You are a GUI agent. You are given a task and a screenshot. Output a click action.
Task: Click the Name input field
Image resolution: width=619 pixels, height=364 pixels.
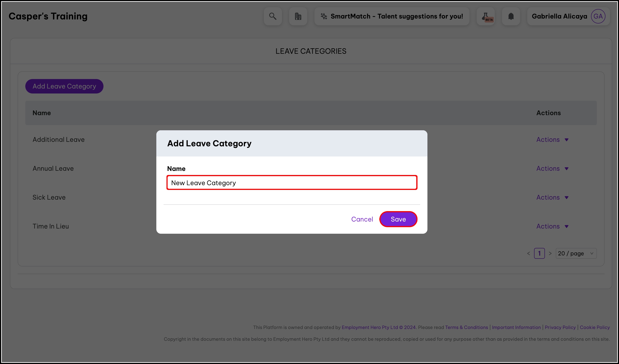(292, 183)
